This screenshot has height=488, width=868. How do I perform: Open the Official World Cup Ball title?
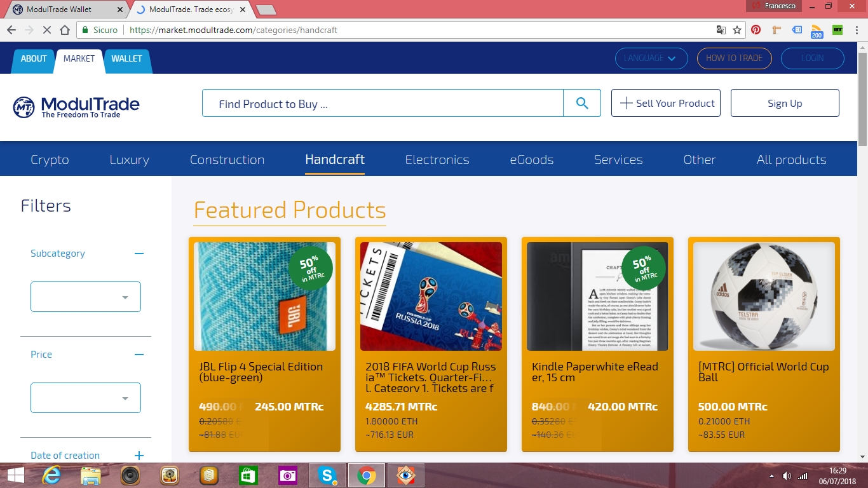coord(763,372)
